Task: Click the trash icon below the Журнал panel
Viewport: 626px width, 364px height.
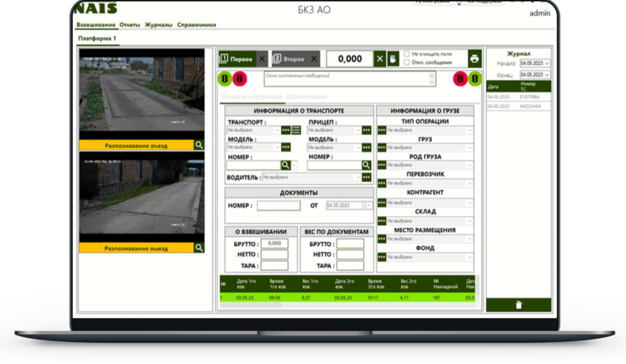Action: point(518,305)
